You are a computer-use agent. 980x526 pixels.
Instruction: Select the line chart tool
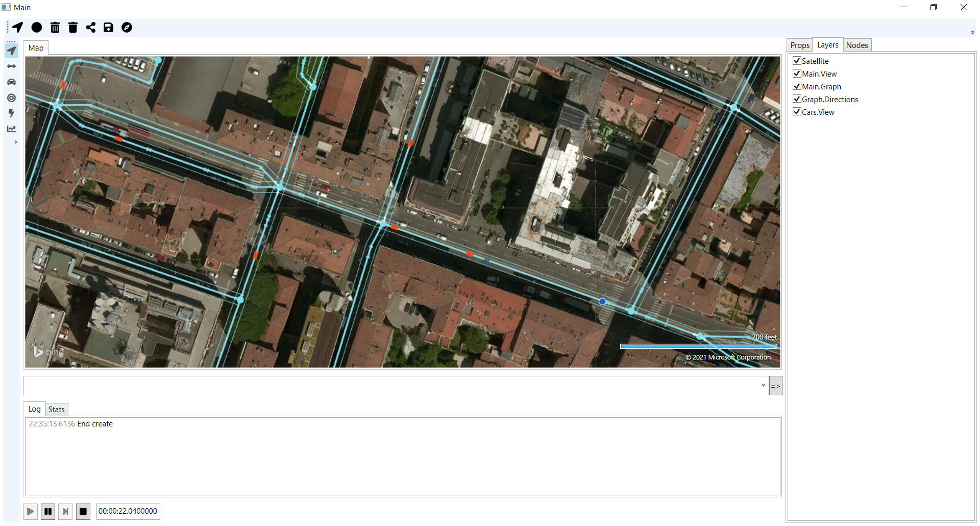[x=11, y=129]
